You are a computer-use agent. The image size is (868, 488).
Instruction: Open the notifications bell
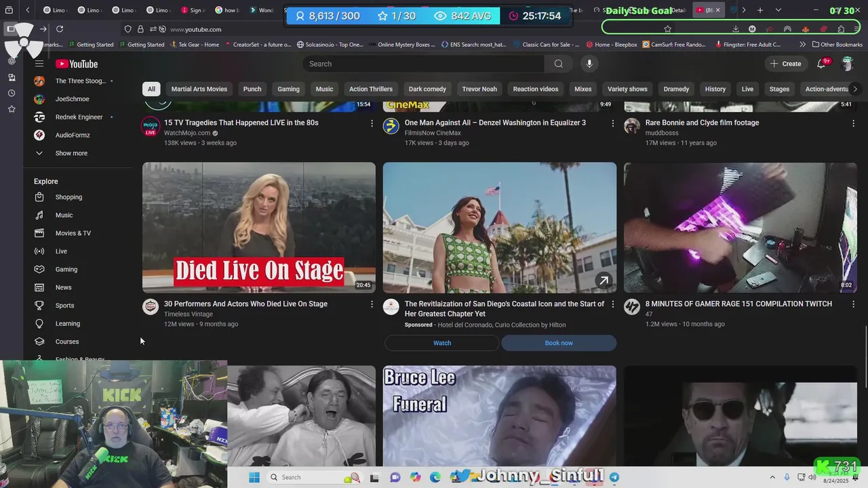tap(821, 64)
